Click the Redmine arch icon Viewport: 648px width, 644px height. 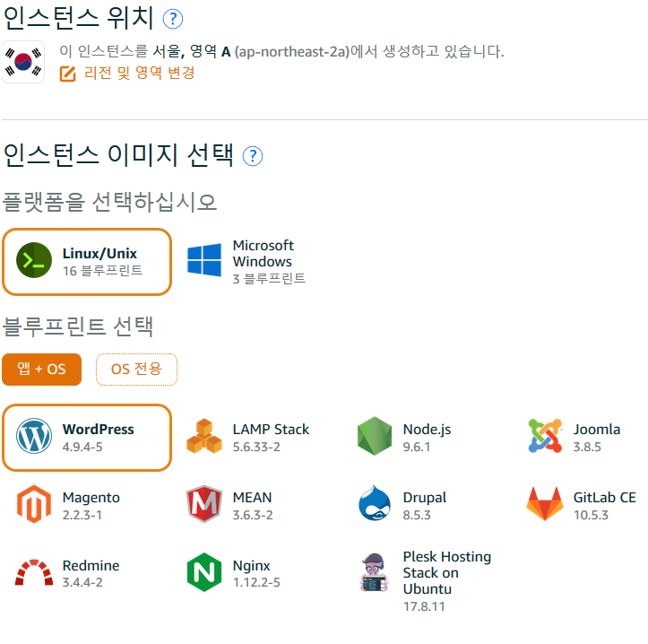tap(34, 572)
